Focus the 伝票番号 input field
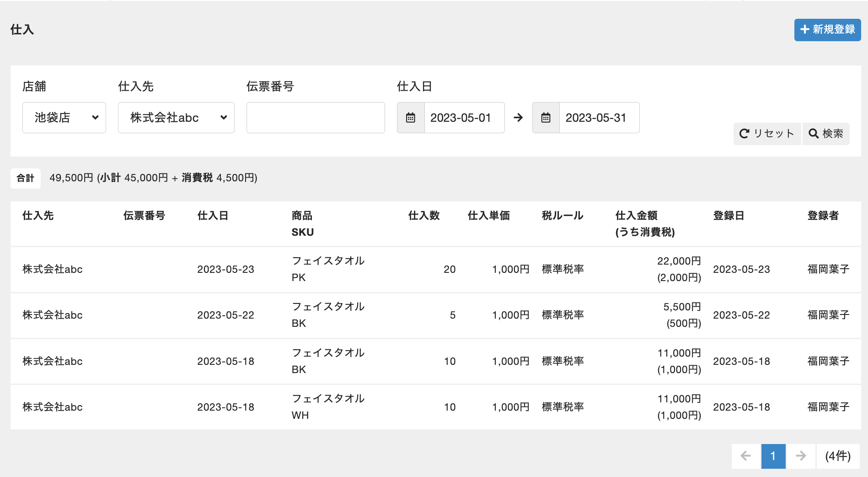This screenshot has width=868, height=477. [316, 118]
